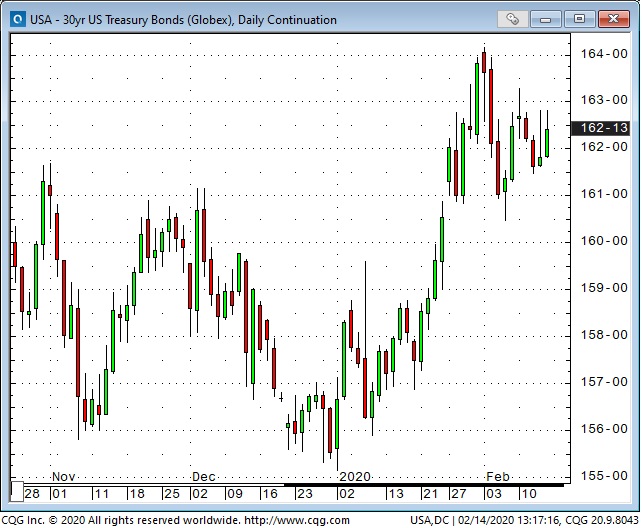Image resolution: width=642 pixels, height=528 pixels.
Task: Close the Treasury Bonds chart window
Action: click(613, 19)
